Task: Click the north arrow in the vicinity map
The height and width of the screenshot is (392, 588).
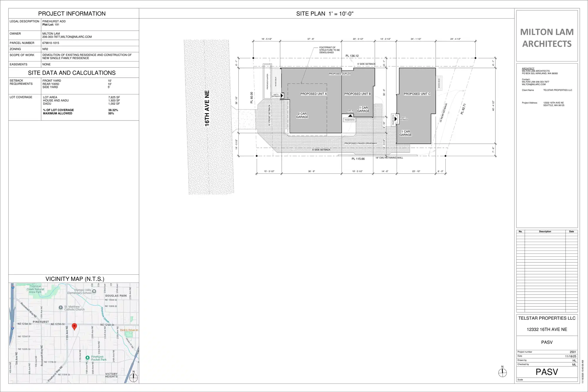Action: 133,376
